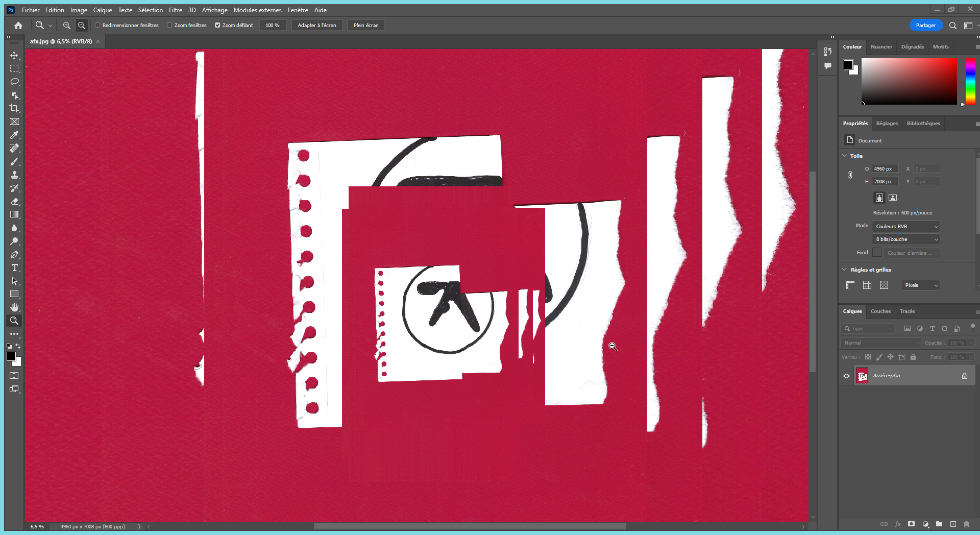This screenshot has height=535, width=980.
Task: Select the Clone Stamp tool
Action: [14, 175]
